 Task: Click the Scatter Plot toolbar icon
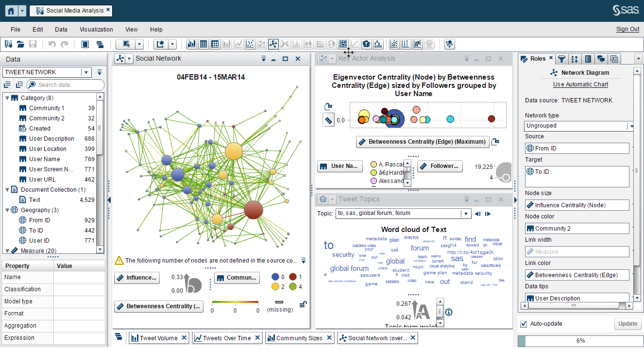pos(250,44)
